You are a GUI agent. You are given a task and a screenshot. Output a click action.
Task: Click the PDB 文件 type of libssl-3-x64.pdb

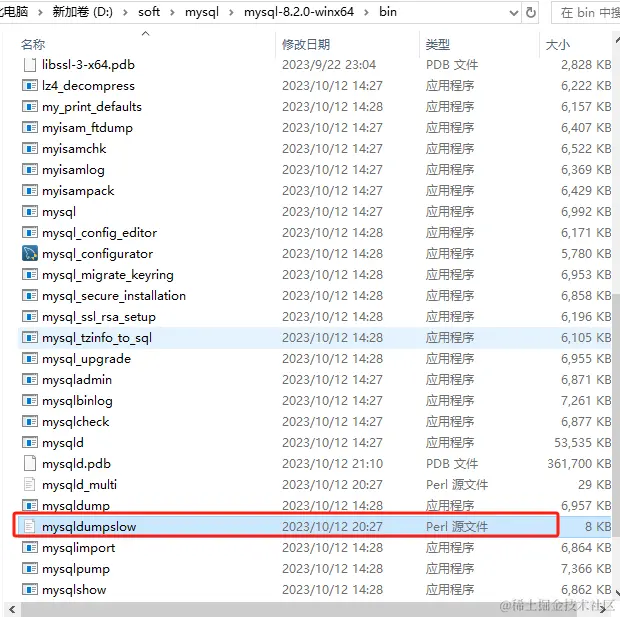452,64
